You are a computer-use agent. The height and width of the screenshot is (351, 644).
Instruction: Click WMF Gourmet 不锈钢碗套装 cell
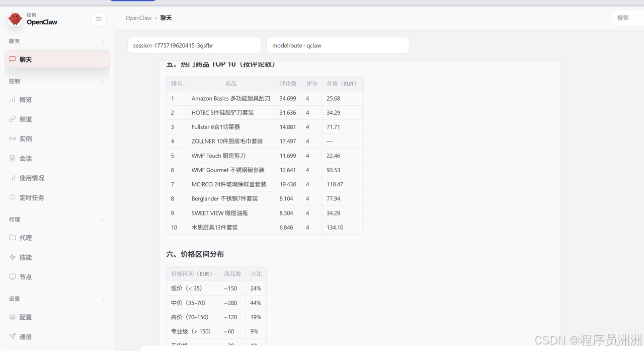pyautogui.click(x=231, y=170)
